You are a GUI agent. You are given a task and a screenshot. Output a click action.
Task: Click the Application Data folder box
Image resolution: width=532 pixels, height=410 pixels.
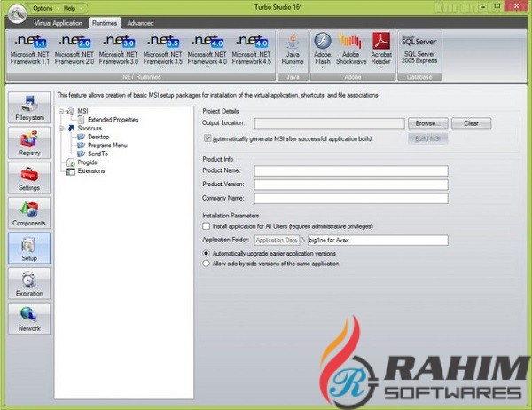[277, 240]
